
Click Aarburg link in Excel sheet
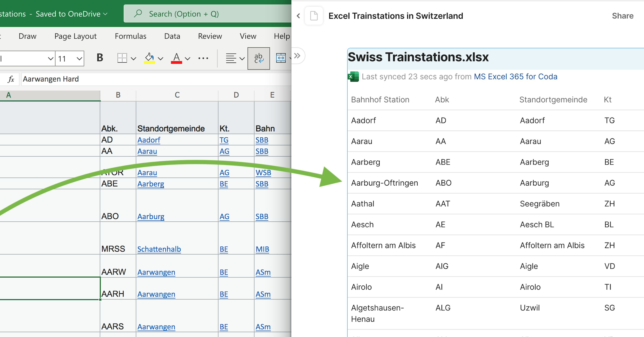tap(151, 216)
